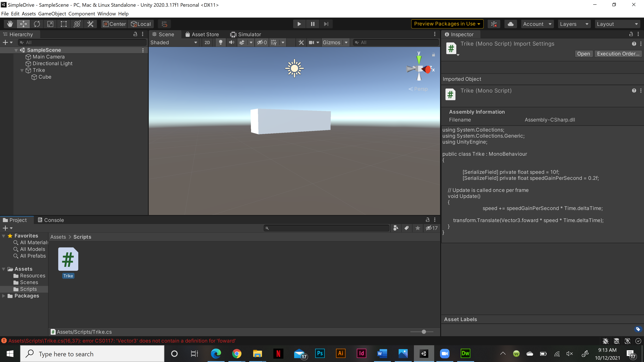Select the Rotate tool
Screen dimensions: 644x362
37,24
